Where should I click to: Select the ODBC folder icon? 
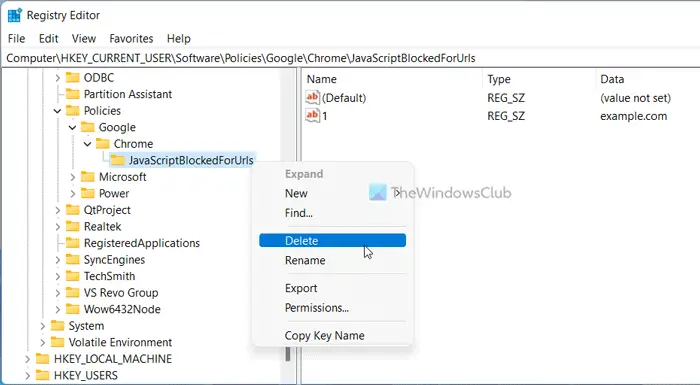72,78
